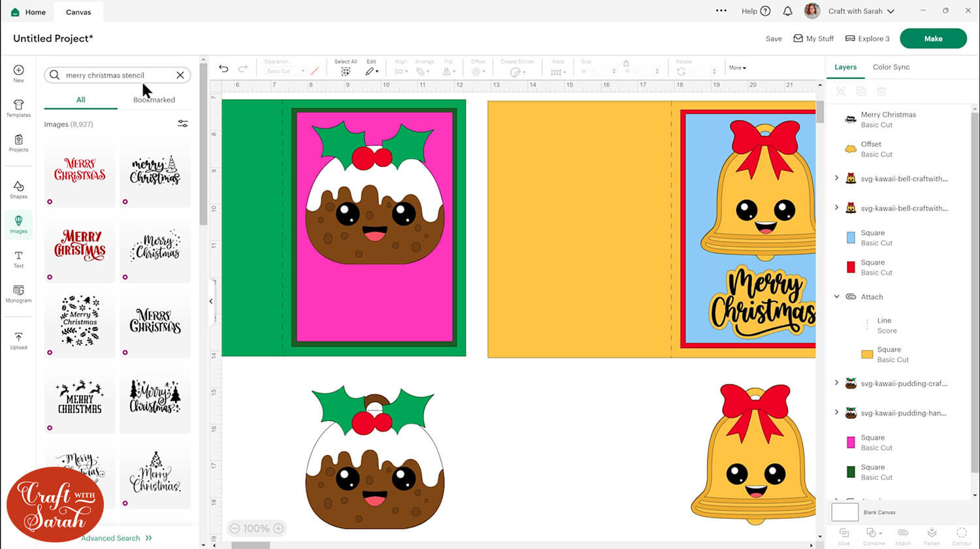This screenshot has height=549, width=980.
Task: Switch to the Bookmarked images tab
Action: pyautogui.click(x=154, y=100)
